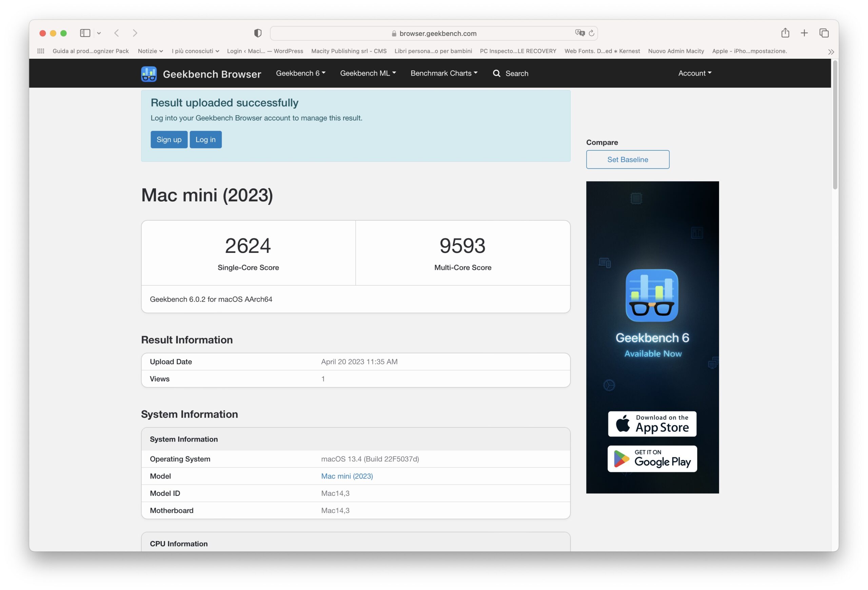Click the page translate icon in address bar

tap(579, 33)
